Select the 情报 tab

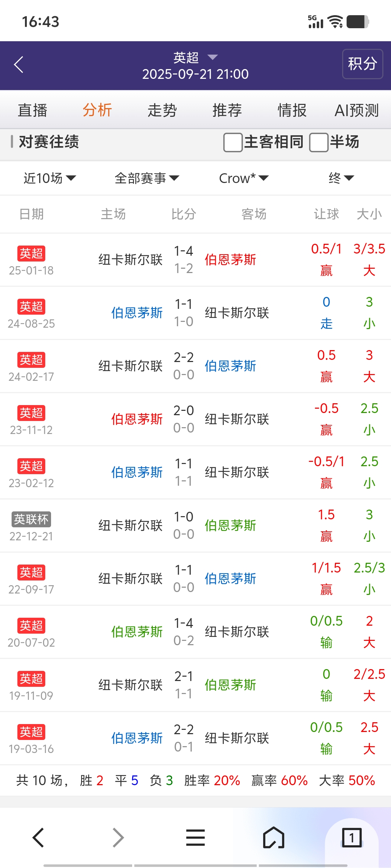(x=292, y=110)
